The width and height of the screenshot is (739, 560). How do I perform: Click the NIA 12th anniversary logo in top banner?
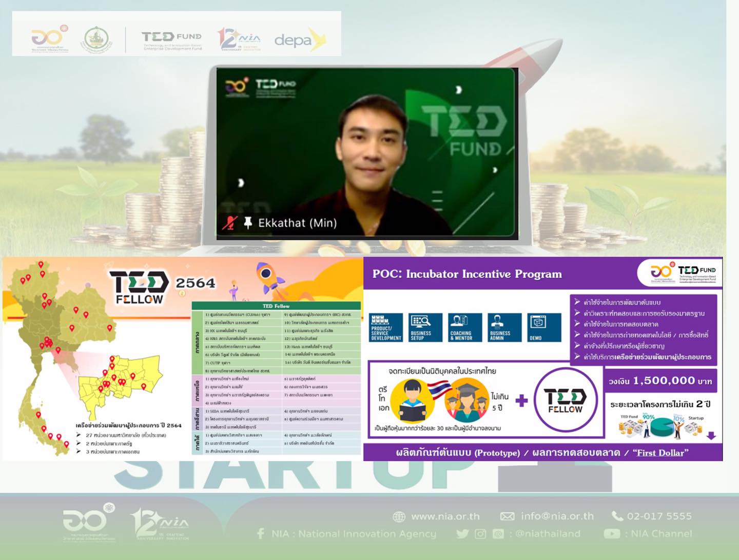(x=239, y=39)
